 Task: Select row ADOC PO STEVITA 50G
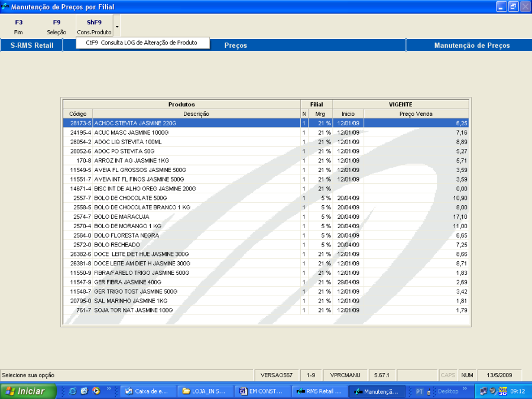[266, 151]
